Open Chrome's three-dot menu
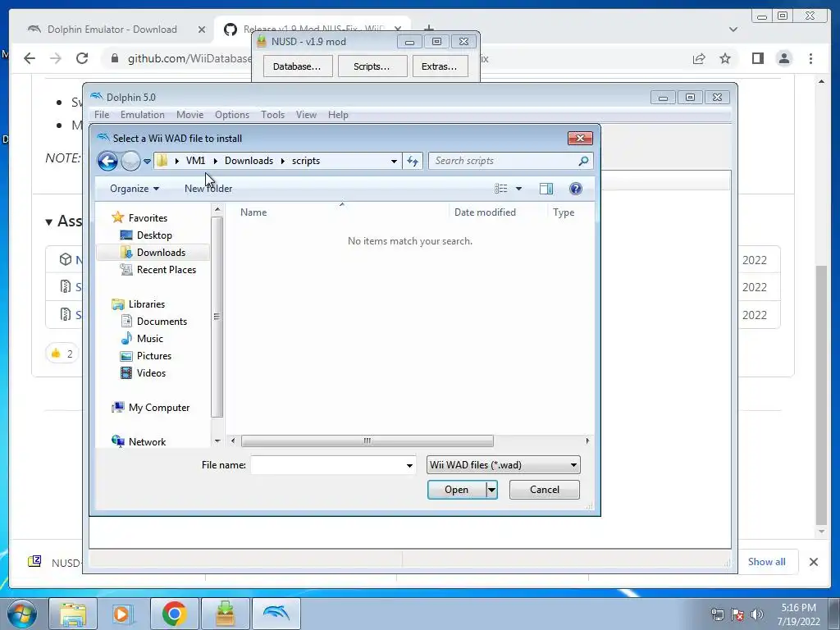This screenshot has width=840, height=630. pyautogui.click(x=811, y=58)
